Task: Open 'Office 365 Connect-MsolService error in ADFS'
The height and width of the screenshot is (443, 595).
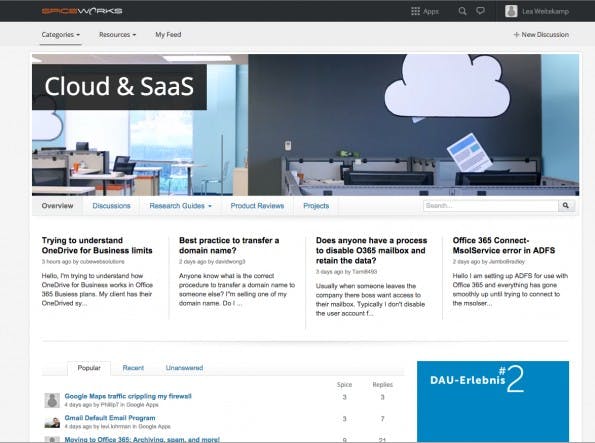Action: [504, 245]
